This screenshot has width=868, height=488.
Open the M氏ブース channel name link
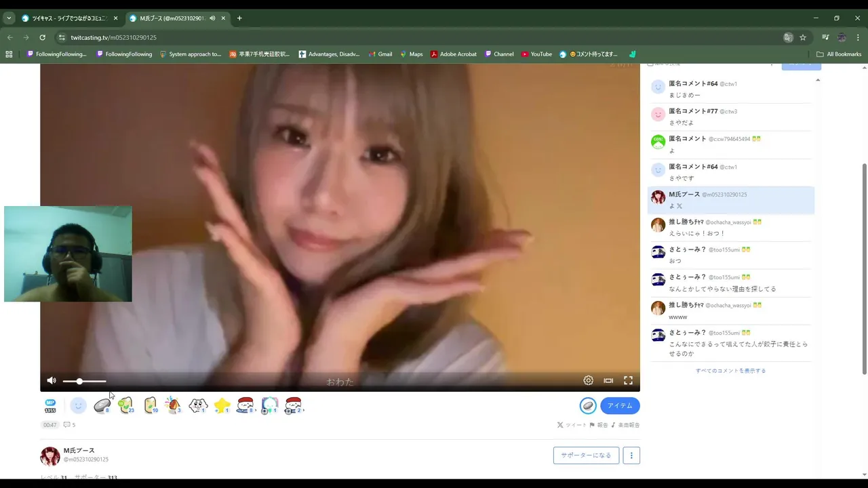[79, 450]
